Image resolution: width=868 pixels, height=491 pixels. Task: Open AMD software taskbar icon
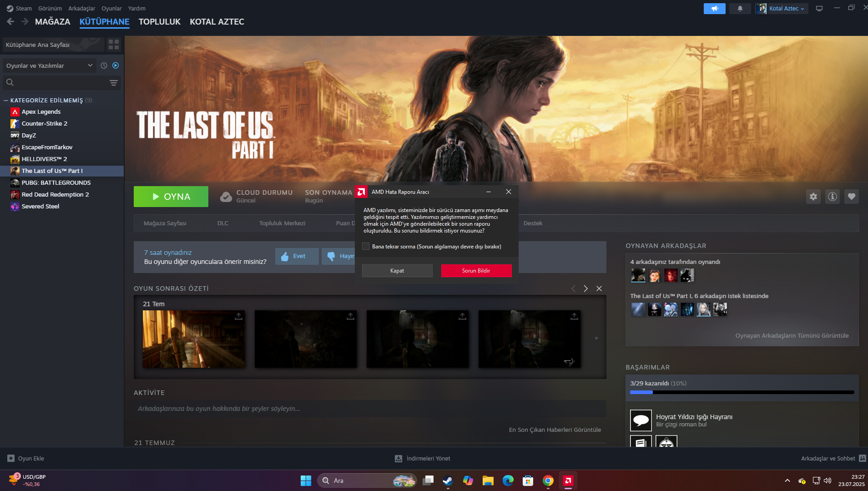coord(568,481)
